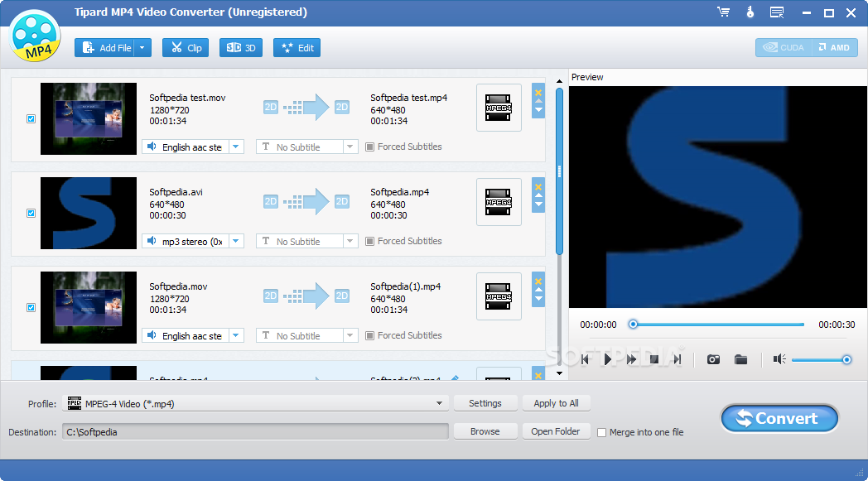Enable Merge into one file
Screen dimensions: 868x481
coord(602,432)
